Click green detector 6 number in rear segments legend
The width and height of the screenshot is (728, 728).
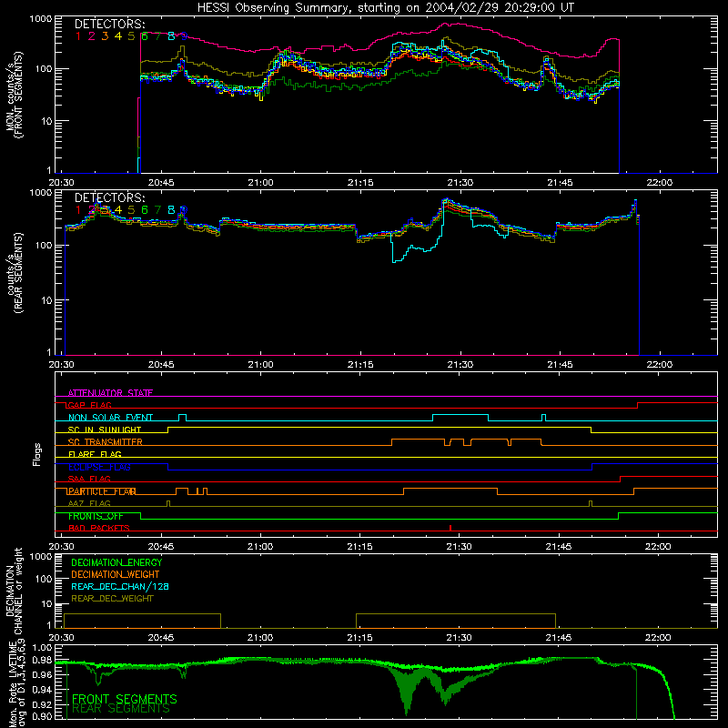point(145,210)
